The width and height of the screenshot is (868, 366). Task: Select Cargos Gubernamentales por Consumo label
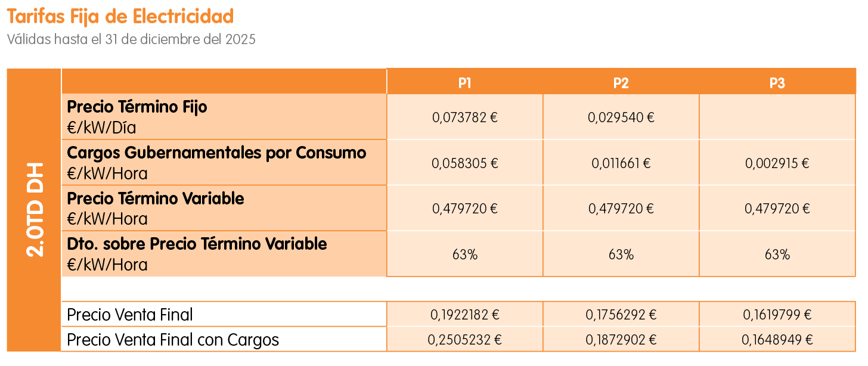click(x=216, y=153)
